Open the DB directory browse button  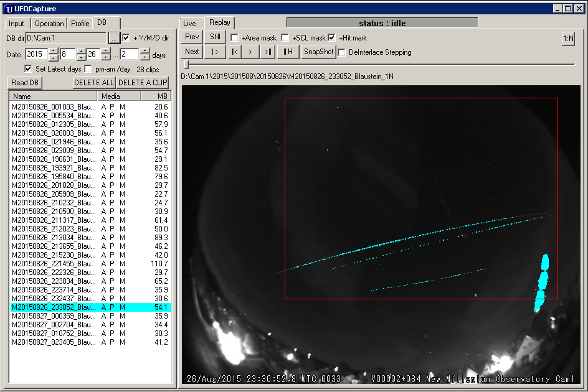click(x=114, y=38)
